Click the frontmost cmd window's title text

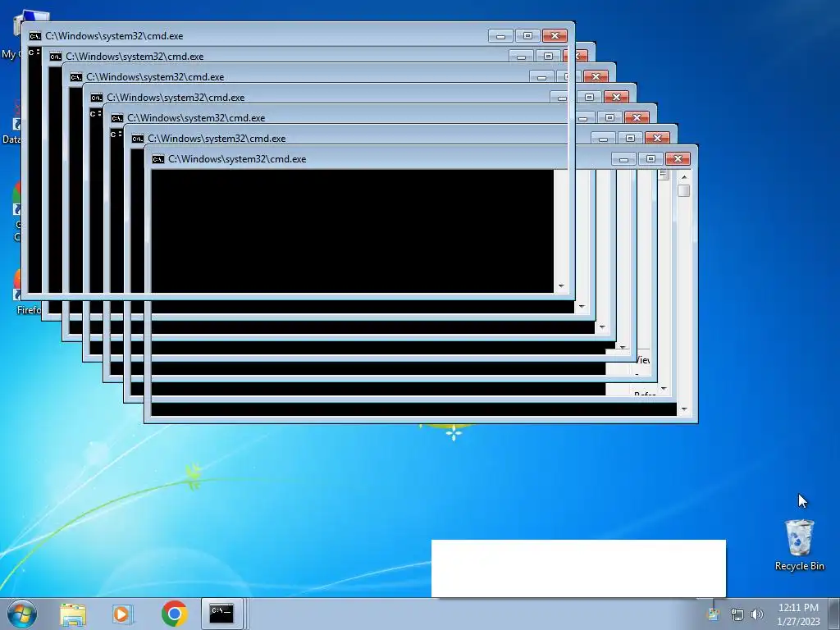click(114, 36)
